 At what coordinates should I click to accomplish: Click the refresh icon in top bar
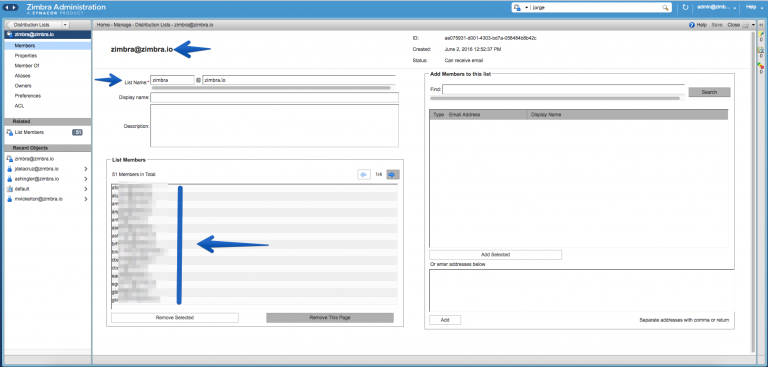pyautogui.click(x=685, y=7)
